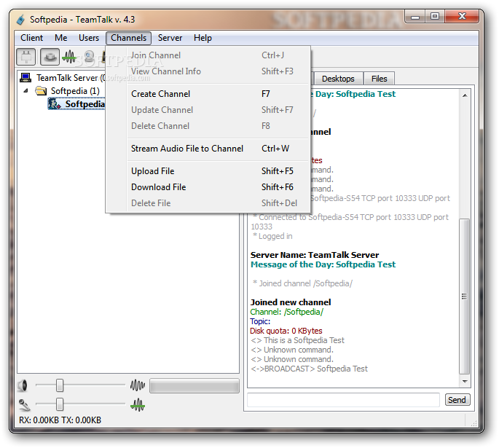Click the Send button

point(457,400)
